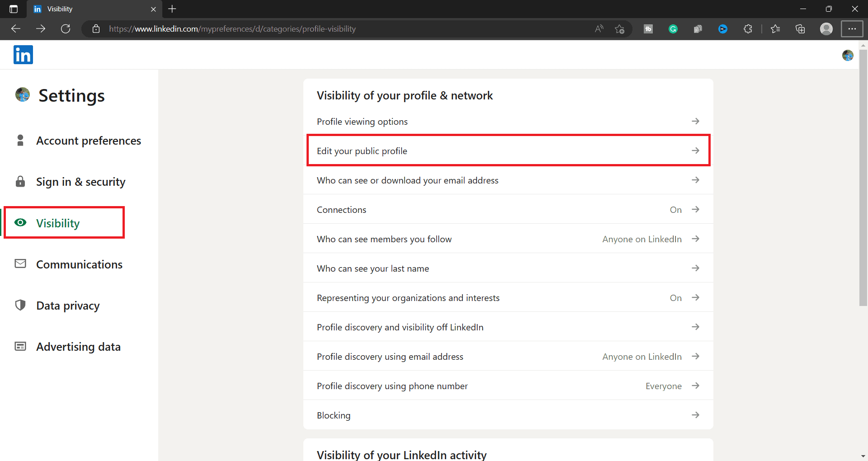This screenshot has width=868, height=461.
Task: Open the Blocking settings
Action: tap(508, 415)
